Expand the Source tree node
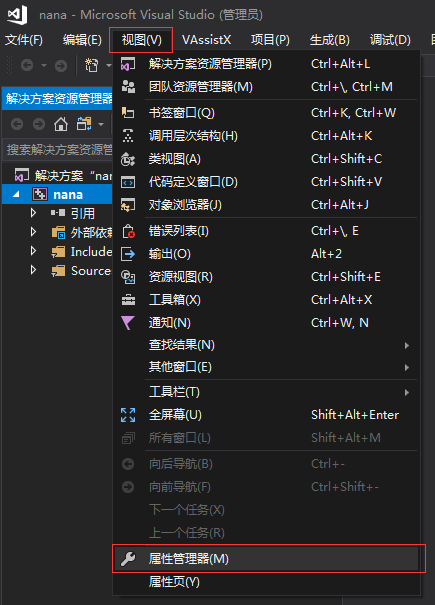Image resolution: width=435 pixels, height=605 pixels. [33, 270]
